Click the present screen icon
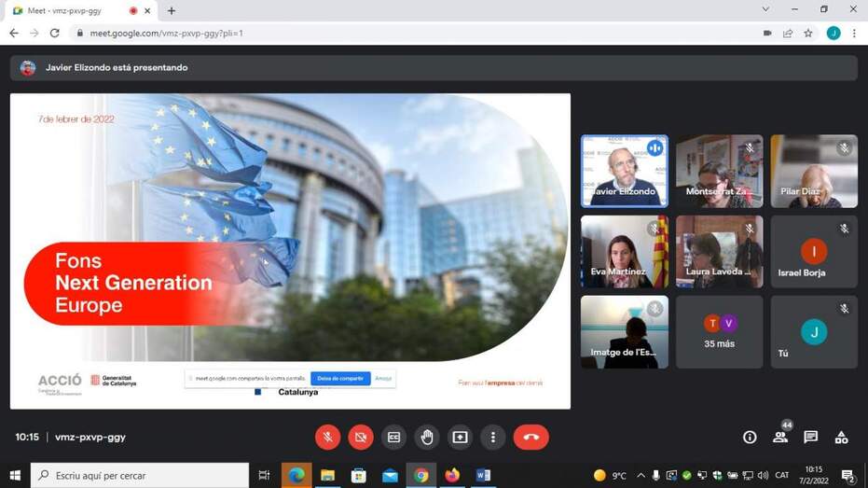The height and width of the screenshot is (488, 868). click(x=460, y=437)
